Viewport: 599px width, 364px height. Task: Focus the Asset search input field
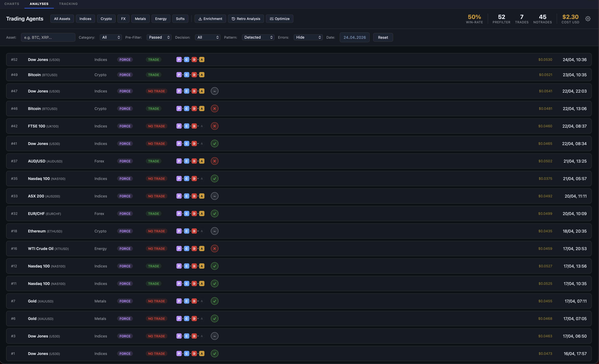48,37
